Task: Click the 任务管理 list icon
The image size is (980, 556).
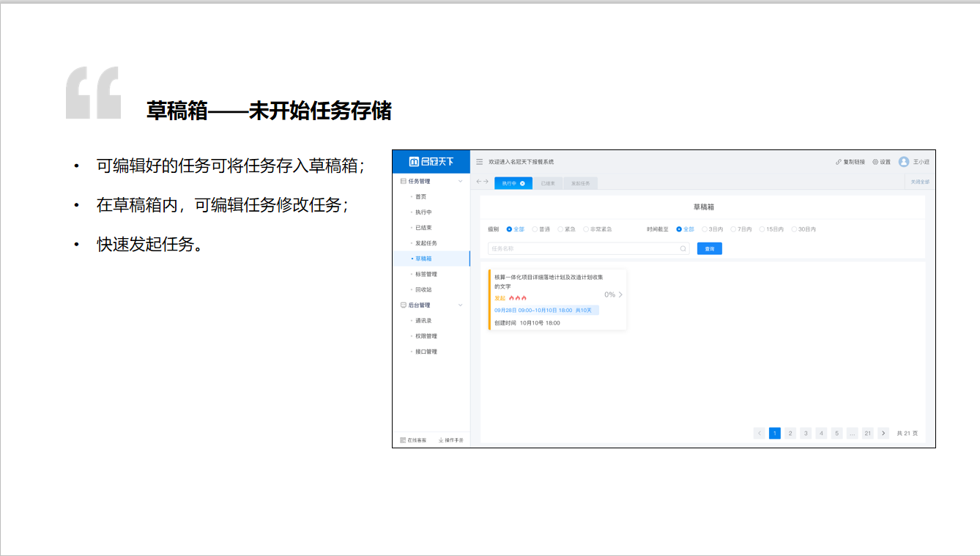Action: click(403, 181)
